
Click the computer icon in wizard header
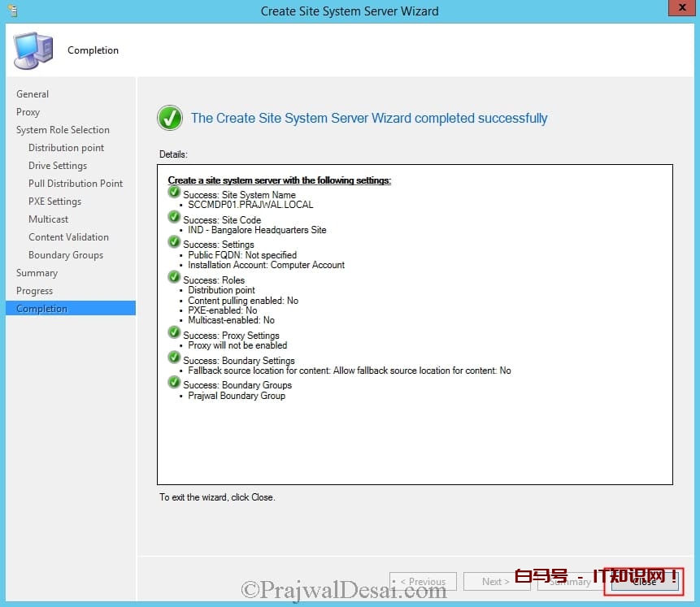click(x=33, y=50)
